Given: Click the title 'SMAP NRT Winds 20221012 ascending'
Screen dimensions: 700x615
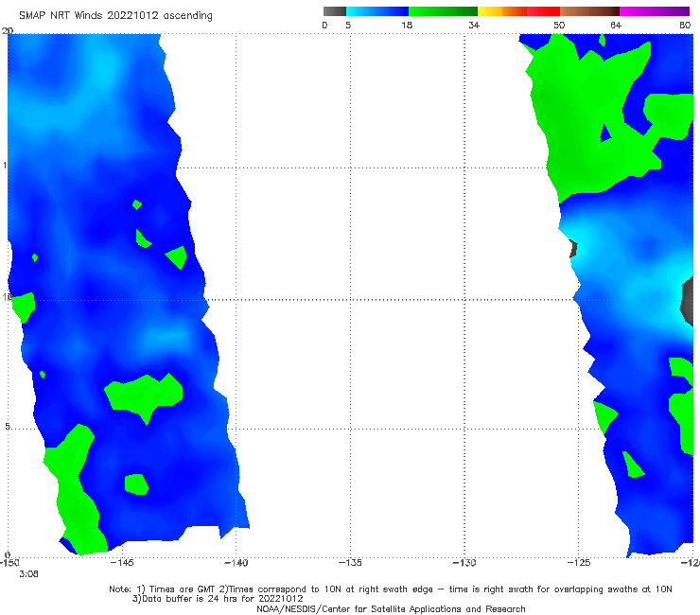Looking at the screenshot, I should (115, 15).
